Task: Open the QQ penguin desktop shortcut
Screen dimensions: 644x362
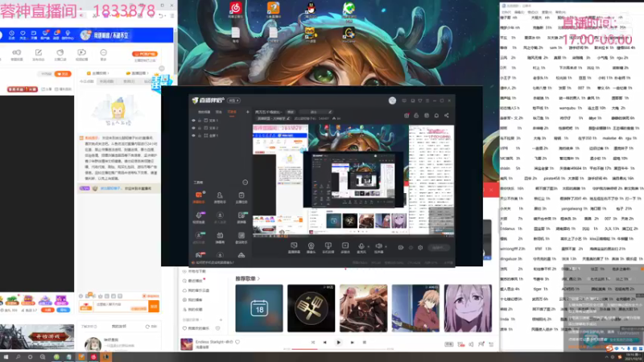Action: coord(311,10)
